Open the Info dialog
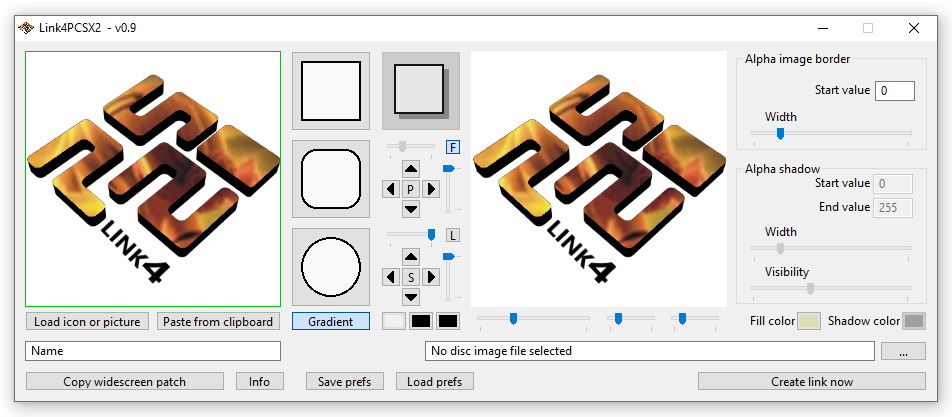952x417 pixels. point(259,382)
